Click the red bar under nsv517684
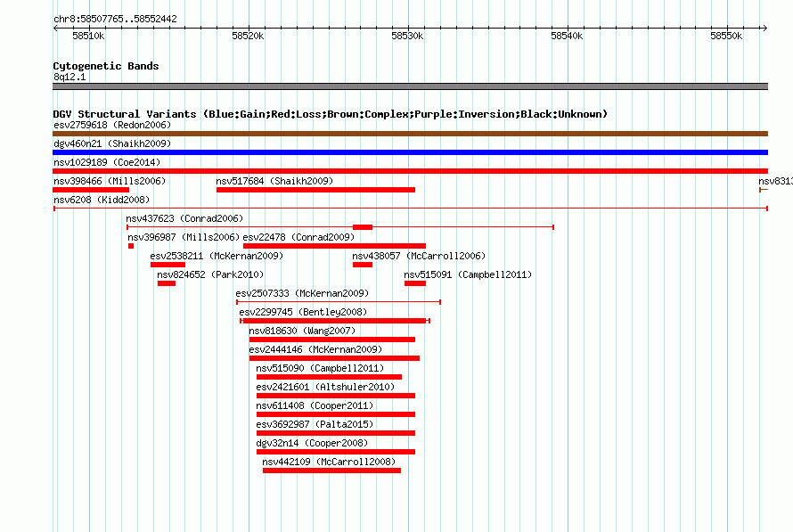 315,190
